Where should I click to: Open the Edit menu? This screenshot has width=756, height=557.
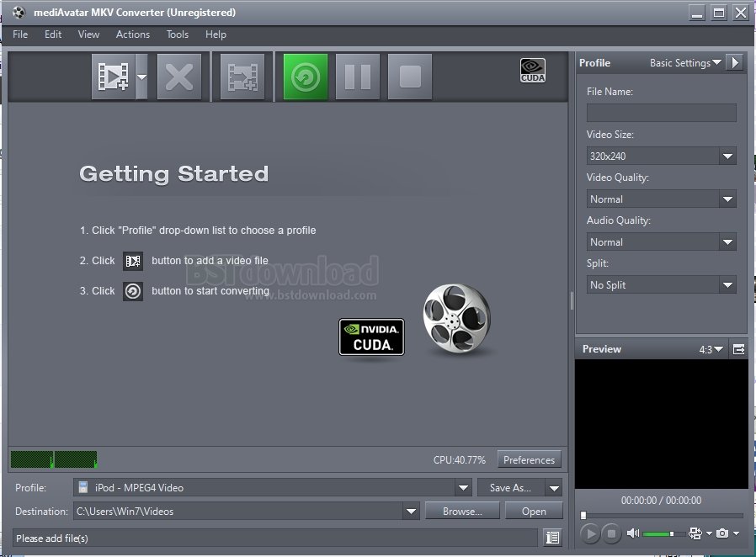coord(53,34)
